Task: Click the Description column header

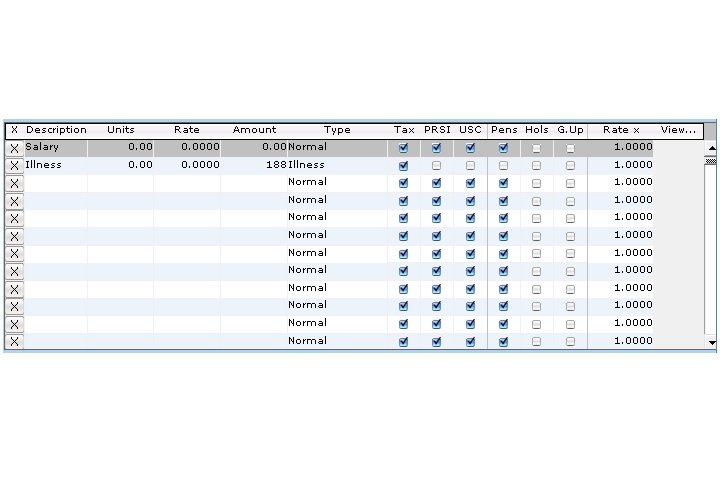Action: 56,130
